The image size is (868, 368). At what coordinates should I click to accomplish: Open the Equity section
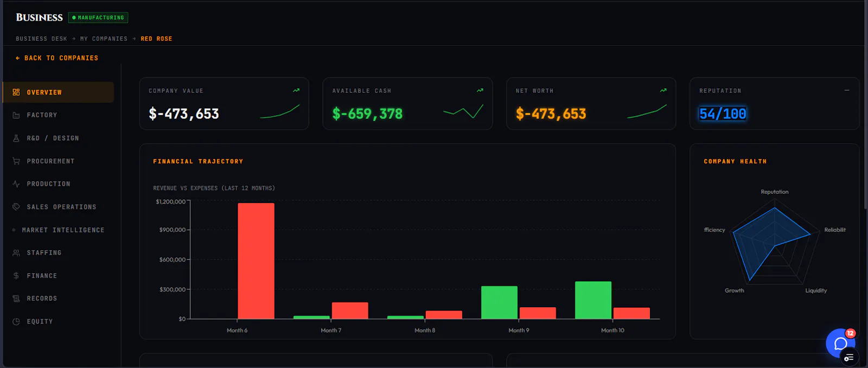59,321
